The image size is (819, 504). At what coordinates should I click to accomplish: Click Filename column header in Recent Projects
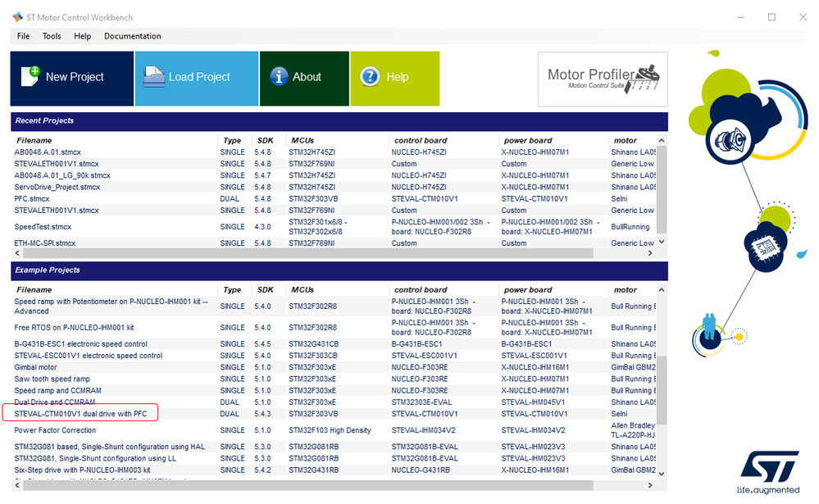coord(34,140)
